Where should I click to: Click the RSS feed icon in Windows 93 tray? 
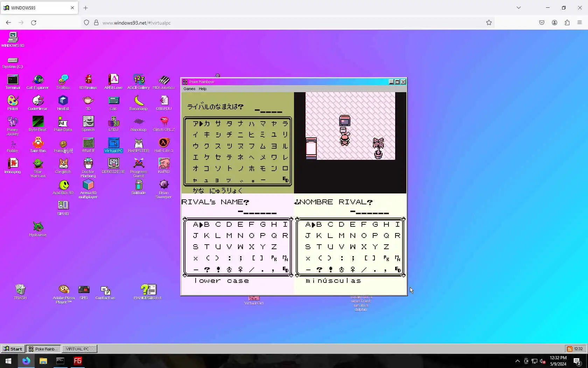coord(570,349)
